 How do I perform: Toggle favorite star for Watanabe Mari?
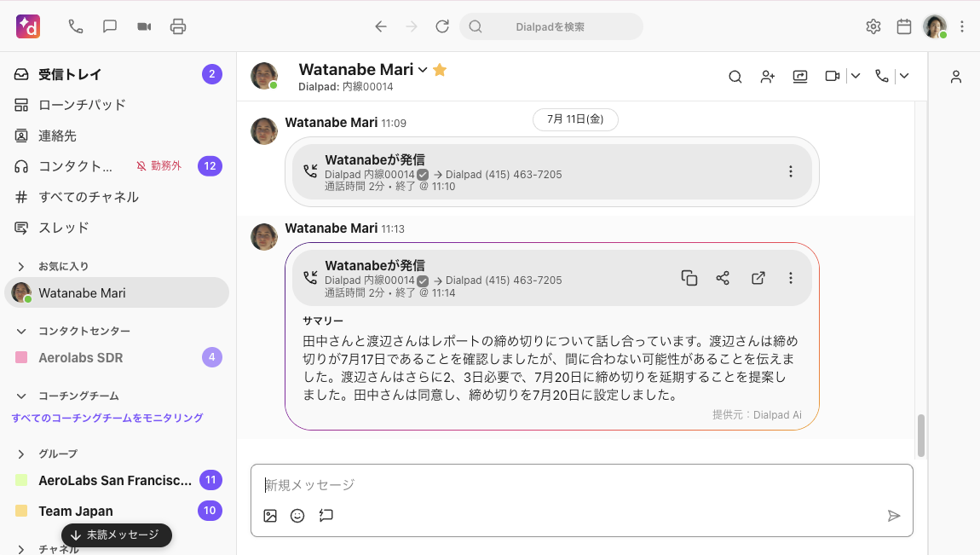(x=440, y=69)
